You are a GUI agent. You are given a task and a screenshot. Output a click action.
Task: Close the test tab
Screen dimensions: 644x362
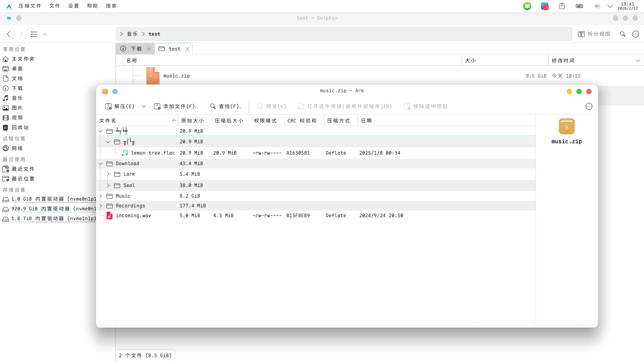(187, 49)
